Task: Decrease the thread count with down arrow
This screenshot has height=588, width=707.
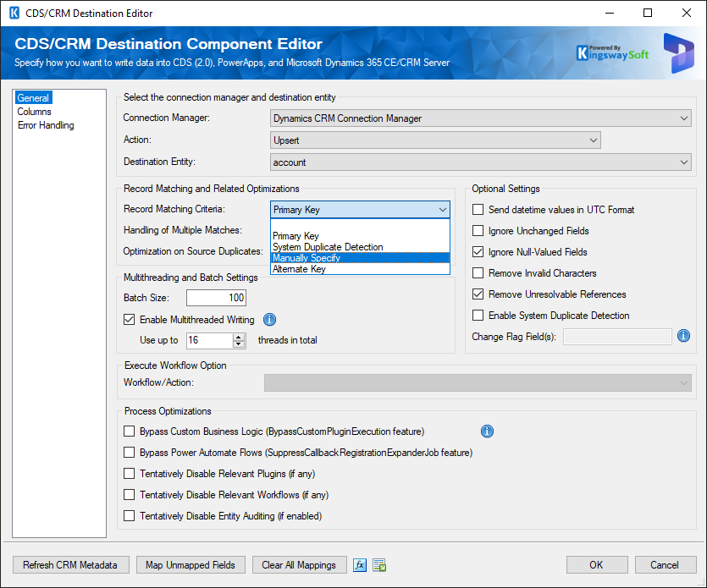Action: pyautogui.click(x=239, y=344)
